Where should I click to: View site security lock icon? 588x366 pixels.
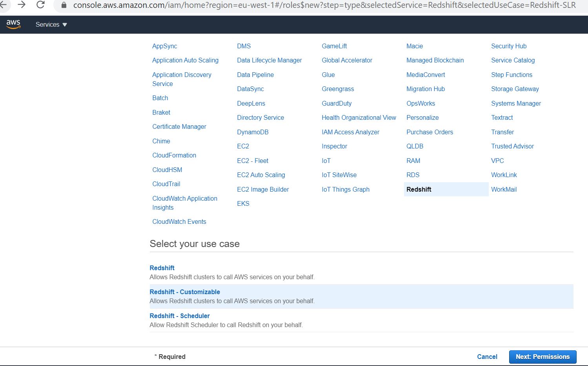(x=64, y=5)
